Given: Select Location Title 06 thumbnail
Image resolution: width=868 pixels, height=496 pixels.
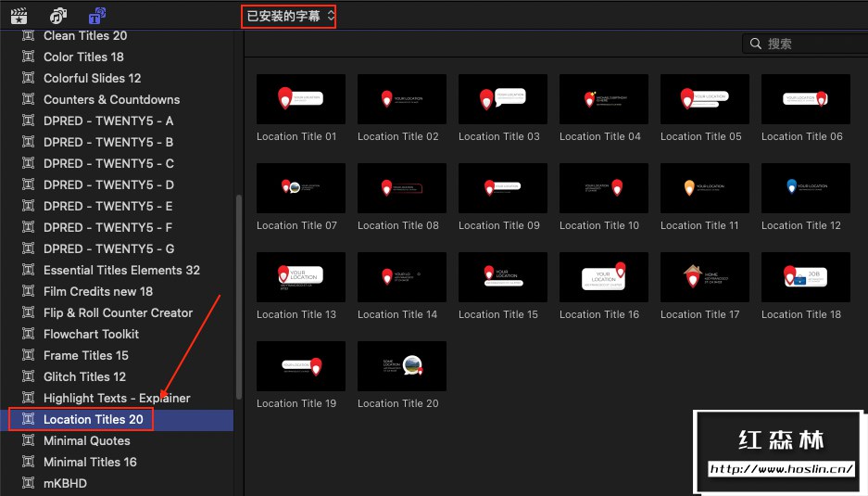Looking at the screenshot, I should [x=805, y=99].
